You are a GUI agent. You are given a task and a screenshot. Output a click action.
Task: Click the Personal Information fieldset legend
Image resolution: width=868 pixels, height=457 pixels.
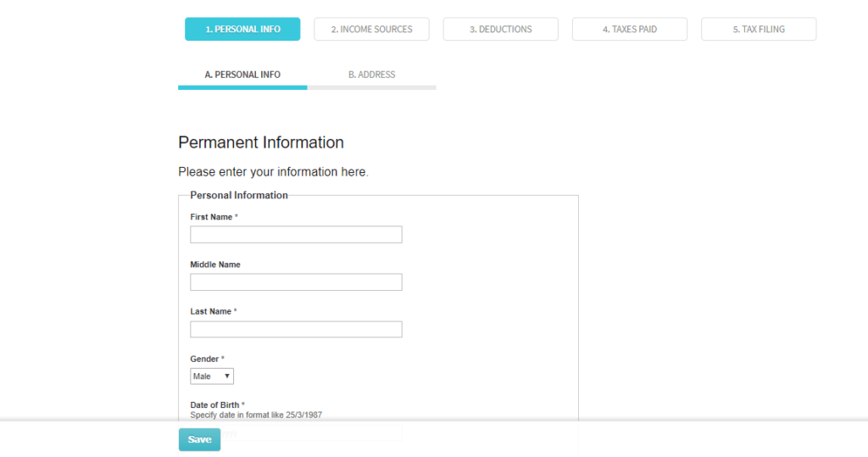click(239, 195)
